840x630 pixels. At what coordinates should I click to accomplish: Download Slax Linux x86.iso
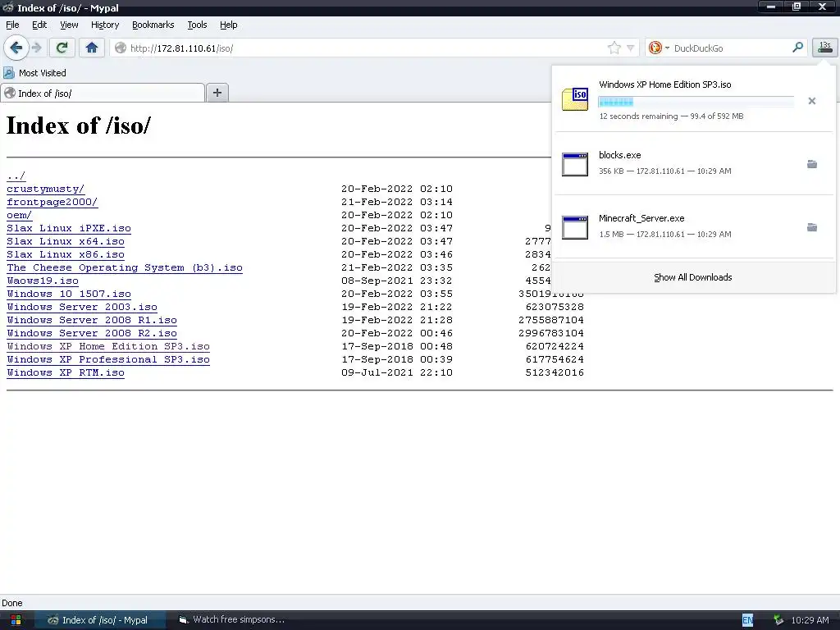click(66, 254)
